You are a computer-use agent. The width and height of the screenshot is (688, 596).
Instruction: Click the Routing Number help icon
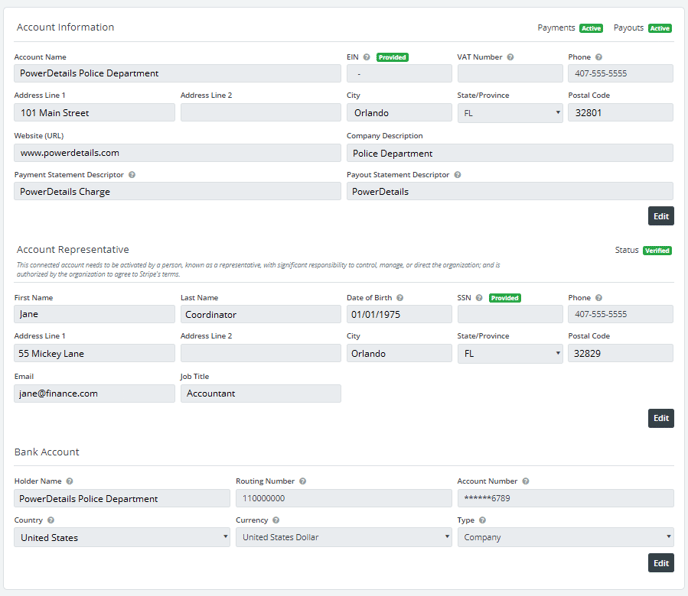click(x=301, y=481)
